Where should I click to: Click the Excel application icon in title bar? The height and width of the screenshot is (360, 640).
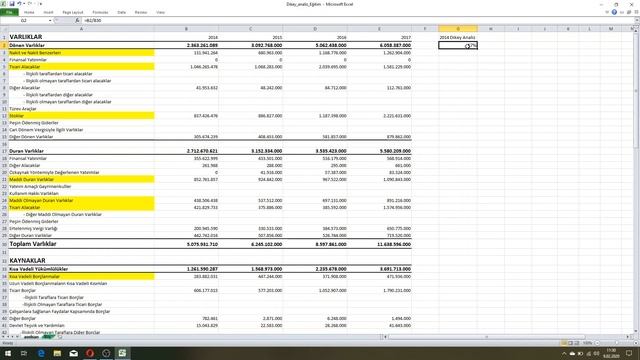point(4,4)
